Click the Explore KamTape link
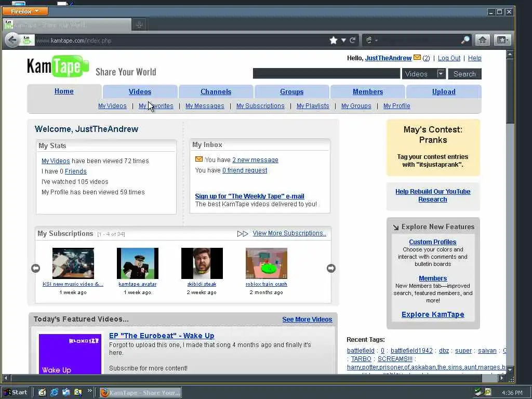532x399 pixels. point(433,314)
